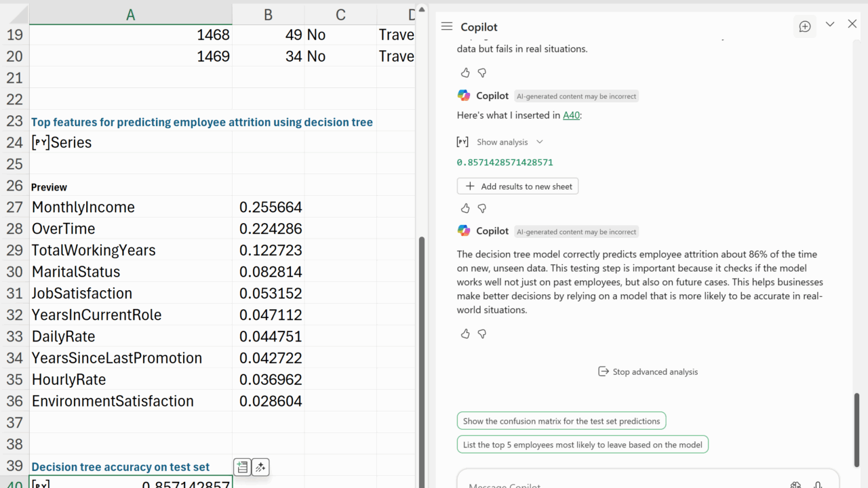Select column A header

tap(131, 15)
